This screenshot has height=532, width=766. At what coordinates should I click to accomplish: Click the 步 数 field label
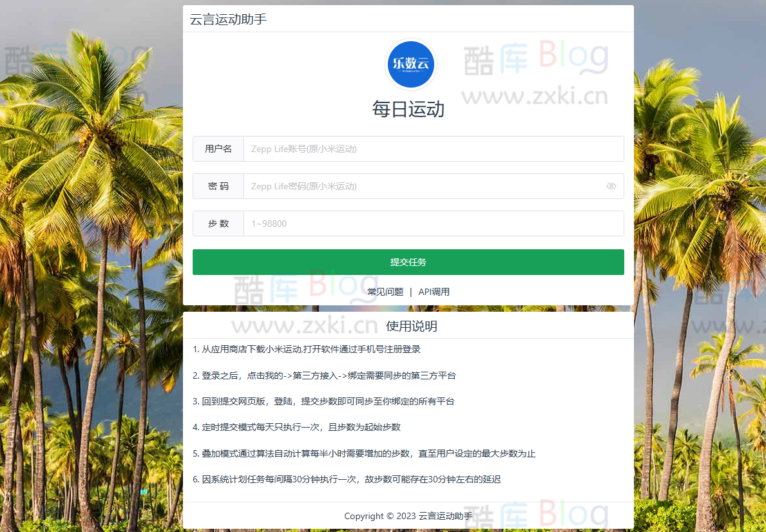218,223
